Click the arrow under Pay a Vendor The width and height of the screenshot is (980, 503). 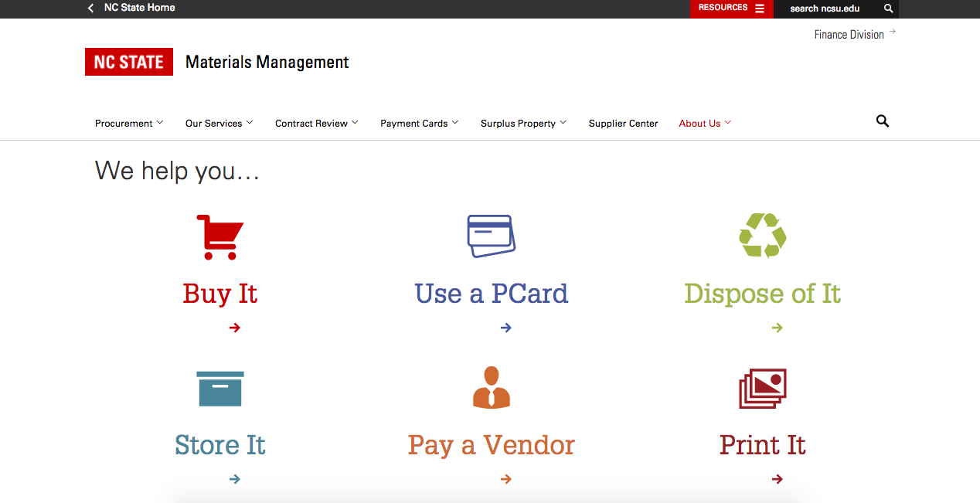(x=506, y=479)
